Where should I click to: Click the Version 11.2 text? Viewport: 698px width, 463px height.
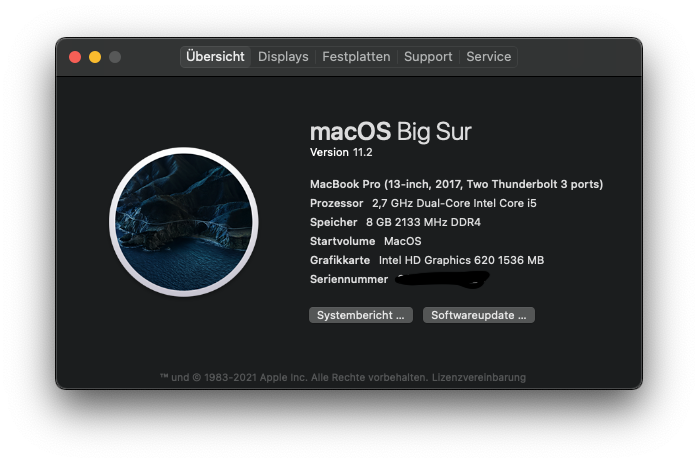pyautogui.click(x=341, y=152)
